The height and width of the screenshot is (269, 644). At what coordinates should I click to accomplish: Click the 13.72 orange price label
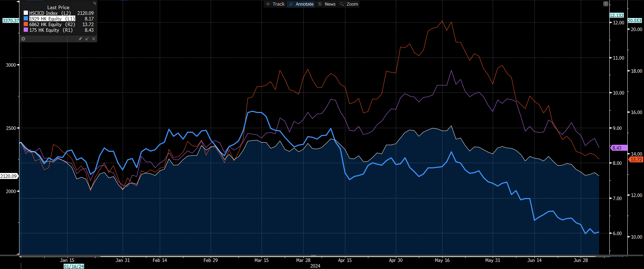click(636, 160)
